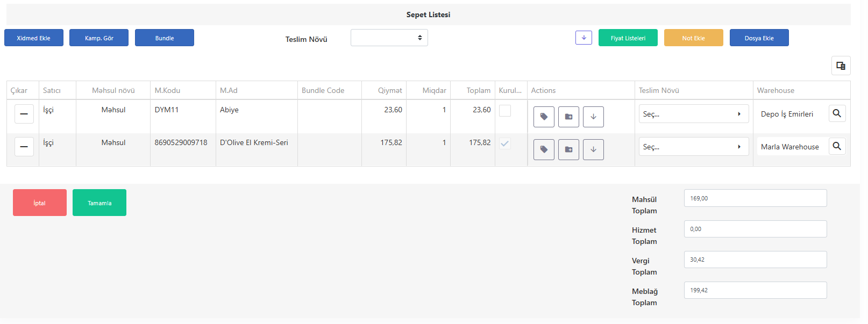Click the price tag icon in Abiye row
868x324 pixels.
(x=544, y=117)
